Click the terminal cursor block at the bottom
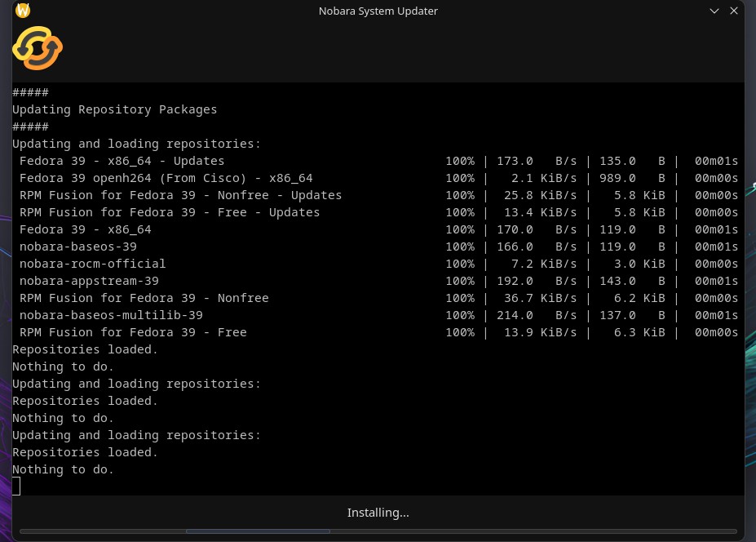 pyautogui.click(x=16, y=486)
